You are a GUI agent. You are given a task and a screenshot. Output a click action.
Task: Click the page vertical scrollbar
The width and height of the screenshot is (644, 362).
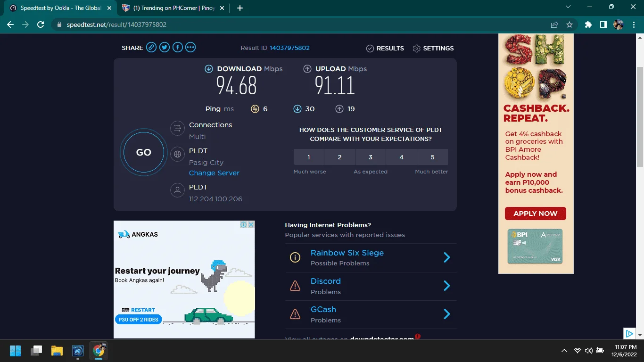(x=640, y=116)
